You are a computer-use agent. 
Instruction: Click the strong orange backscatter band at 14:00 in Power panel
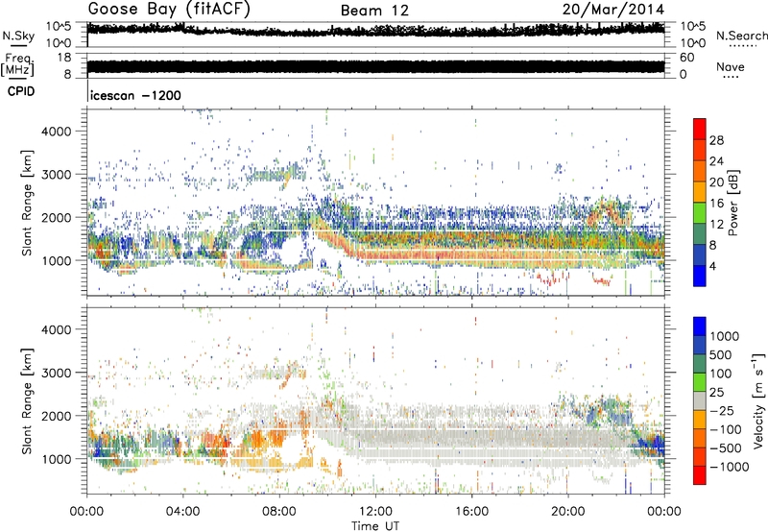coord(423,254)
